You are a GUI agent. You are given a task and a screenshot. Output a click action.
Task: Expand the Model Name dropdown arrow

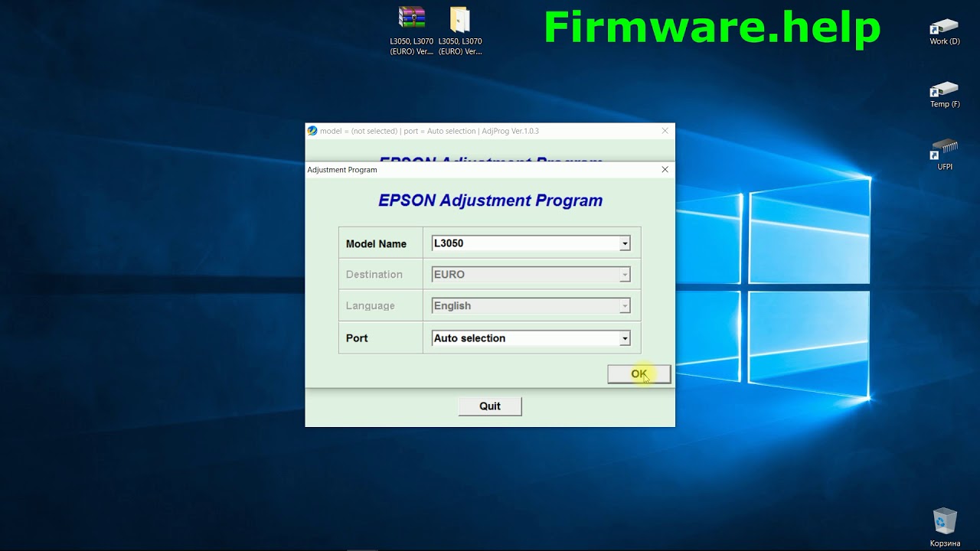click(x=625, y=243)
